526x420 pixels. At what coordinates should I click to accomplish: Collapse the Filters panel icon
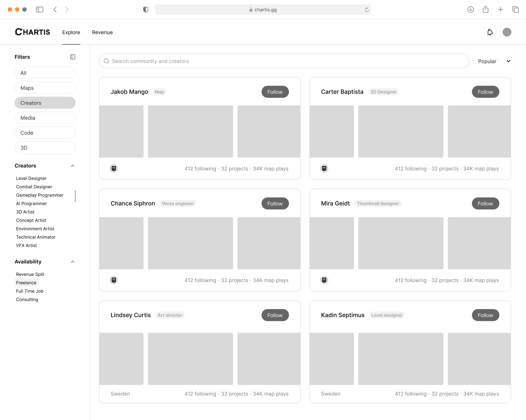click(73, 57)
